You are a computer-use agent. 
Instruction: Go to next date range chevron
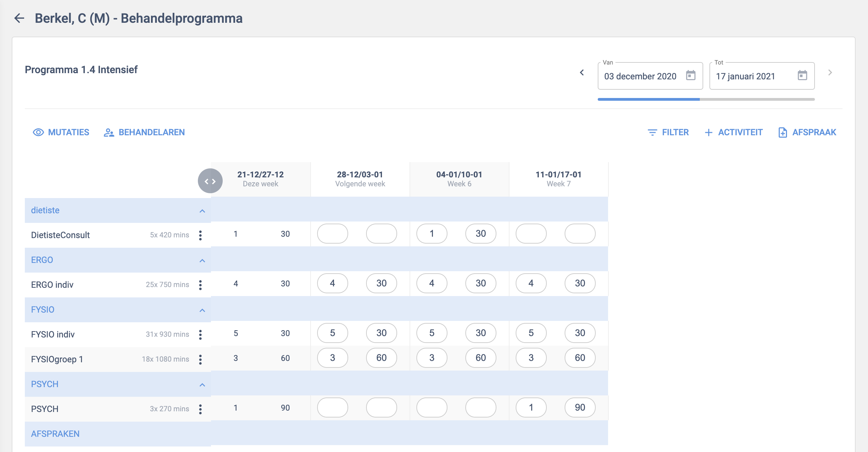(830, 72)
